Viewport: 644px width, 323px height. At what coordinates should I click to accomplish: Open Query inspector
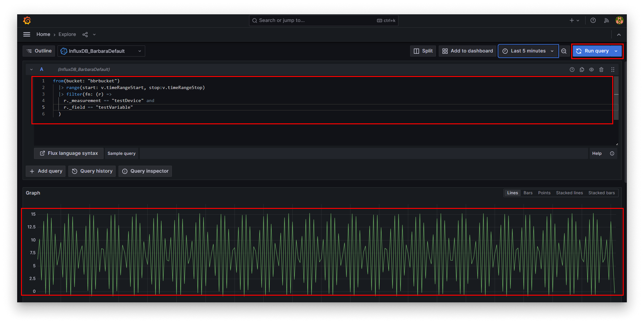coord(145,171)
